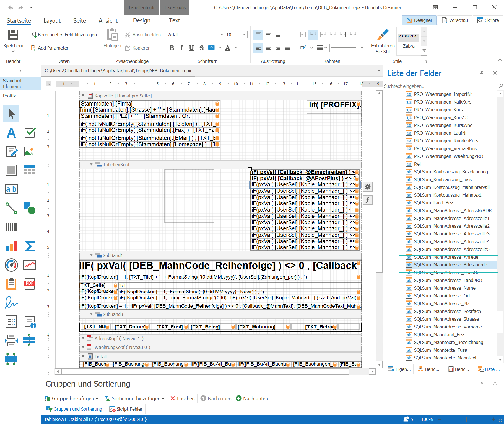This screenshot has height=424, width=504.
Task: Toggle bold formatting
Action: point(172,48)
